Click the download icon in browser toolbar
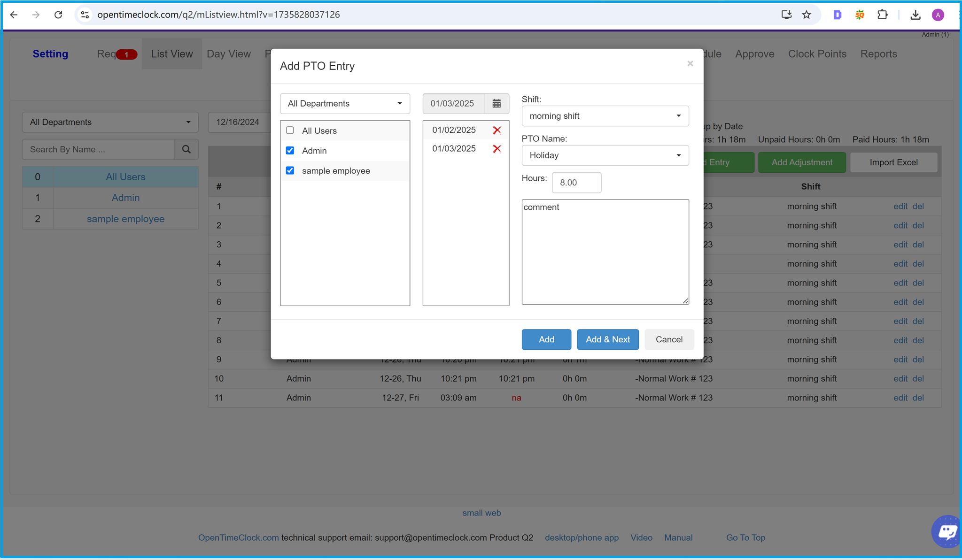 click(916, 15)
